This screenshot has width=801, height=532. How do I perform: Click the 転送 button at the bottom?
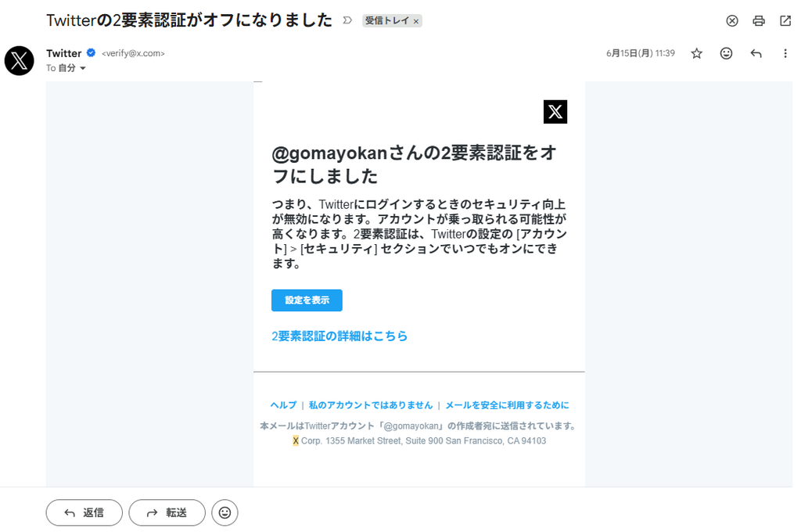point(167,512)
